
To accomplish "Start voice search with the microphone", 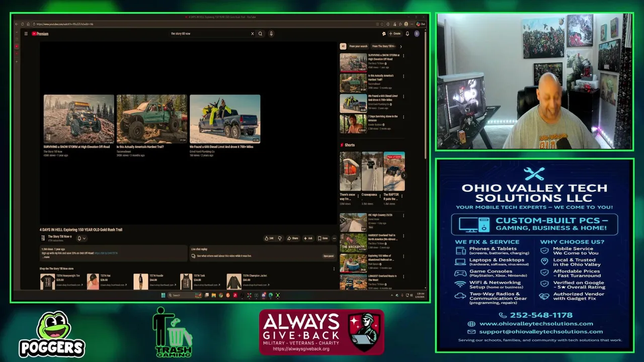I will click(x=271, y=34).
